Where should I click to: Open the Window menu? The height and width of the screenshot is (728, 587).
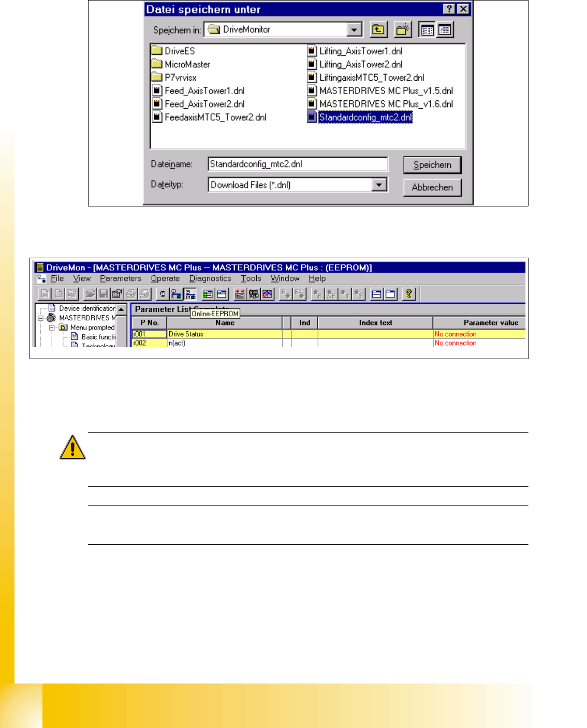(x=285, y=278)
